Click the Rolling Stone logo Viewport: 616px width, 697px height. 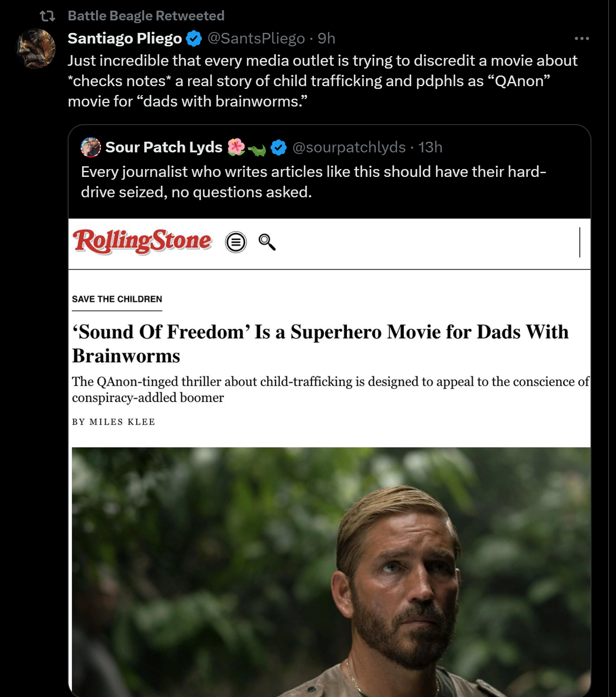142,241
